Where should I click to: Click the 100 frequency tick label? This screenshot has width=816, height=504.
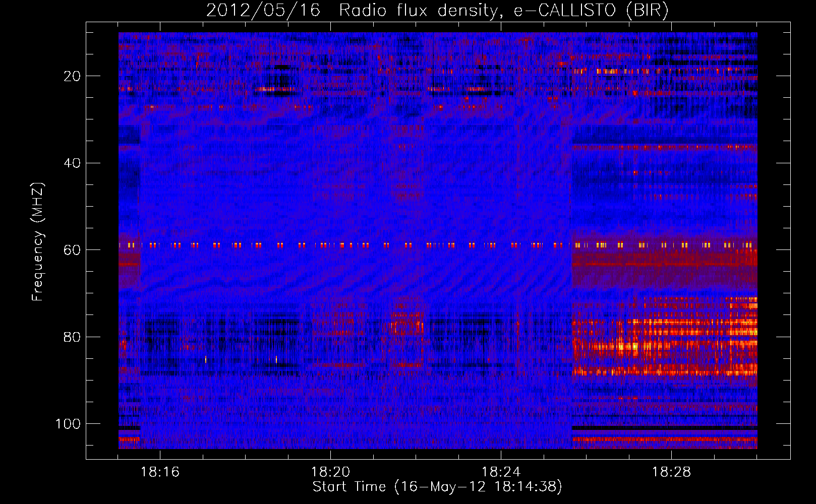click(68, 424)
